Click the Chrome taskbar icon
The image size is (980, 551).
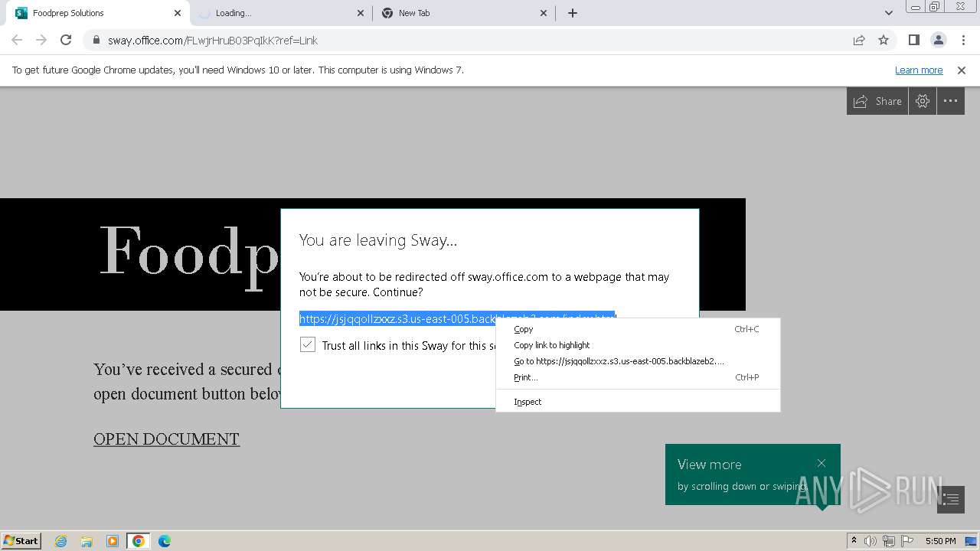[x=139, y=541]
